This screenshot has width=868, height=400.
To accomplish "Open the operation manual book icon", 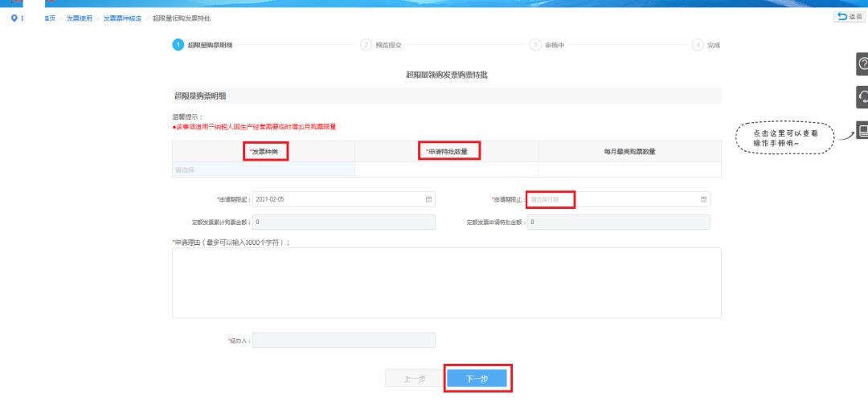I will tap(862, 130).
